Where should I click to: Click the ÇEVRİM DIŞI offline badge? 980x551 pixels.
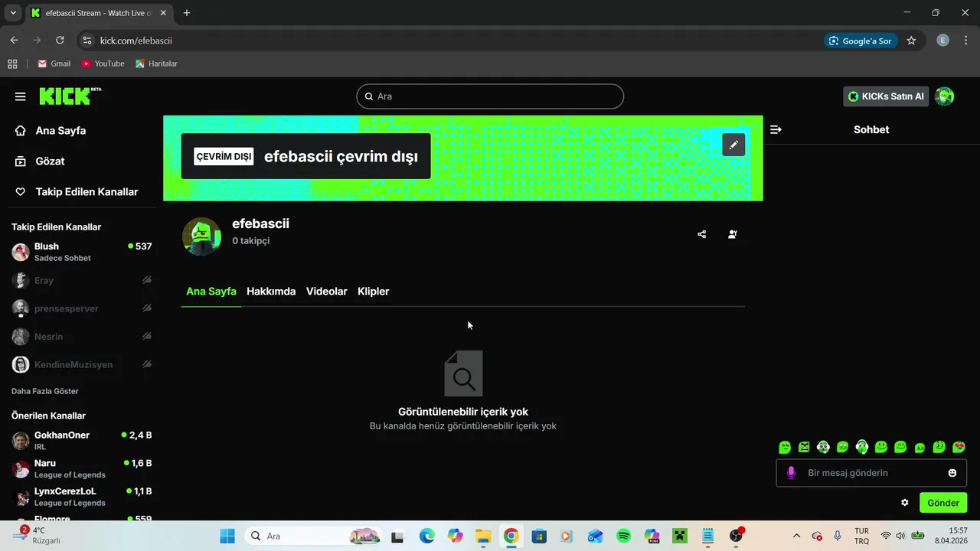tap(224, 156)
